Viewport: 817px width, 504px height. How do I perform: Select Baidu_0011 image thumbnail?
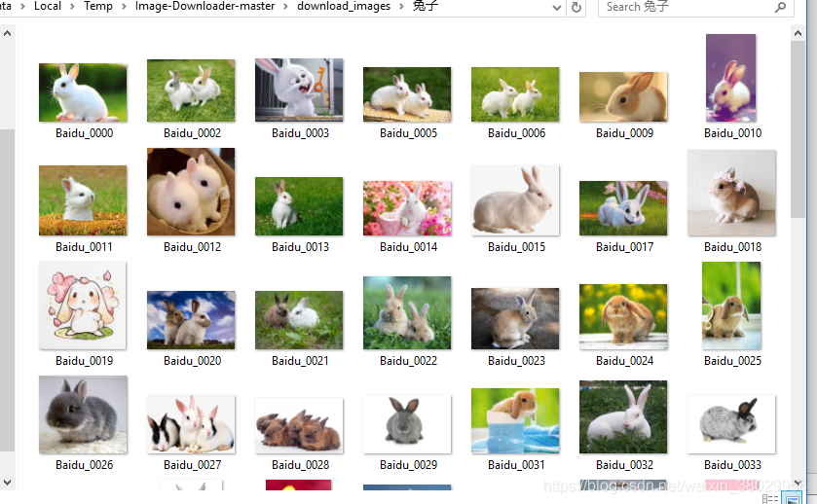tap(83, 200)
